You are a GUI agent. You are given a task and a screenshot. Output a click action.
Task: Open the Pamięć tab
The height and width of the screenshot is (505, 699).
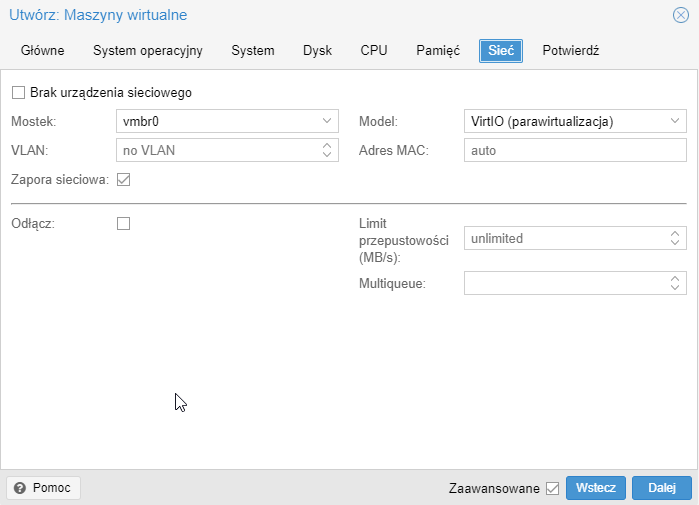tap(438, 51)
